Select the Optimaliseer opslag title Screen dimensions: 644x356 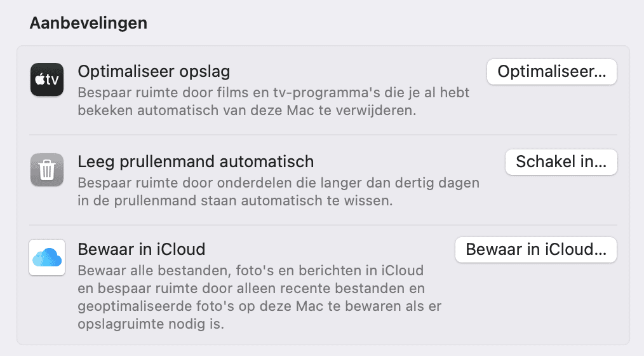click(x=154, y=72)
